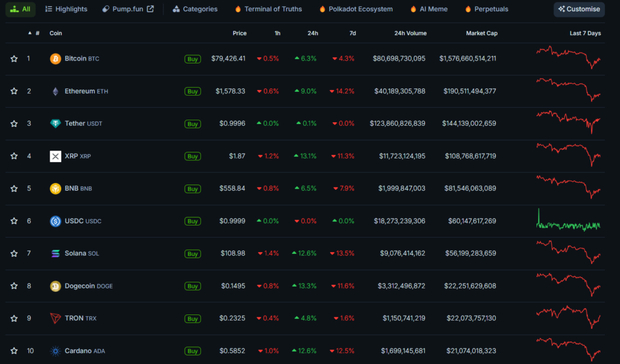Star USDC to add to watchlist
This screenshot has height=364, width=620.
(14, 221)
